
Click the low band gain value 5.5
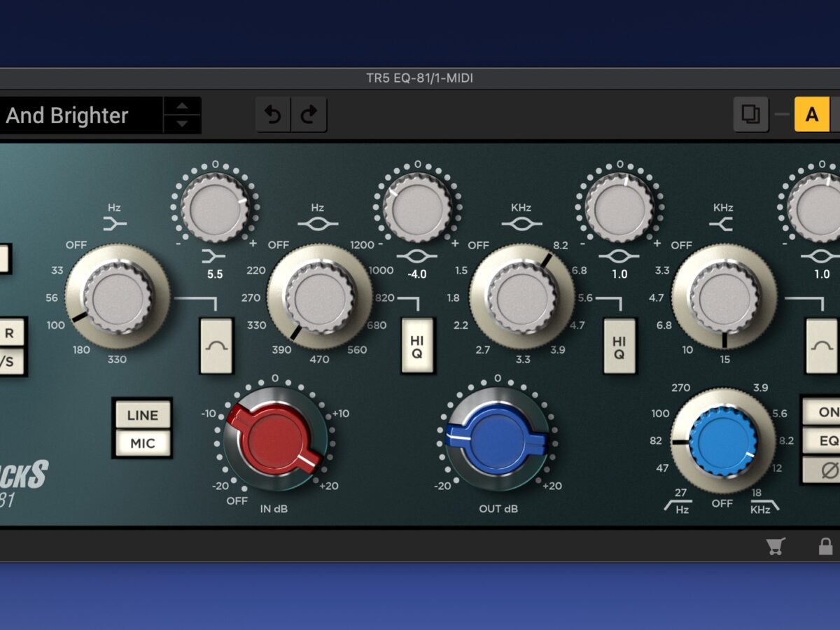(215, 274)
